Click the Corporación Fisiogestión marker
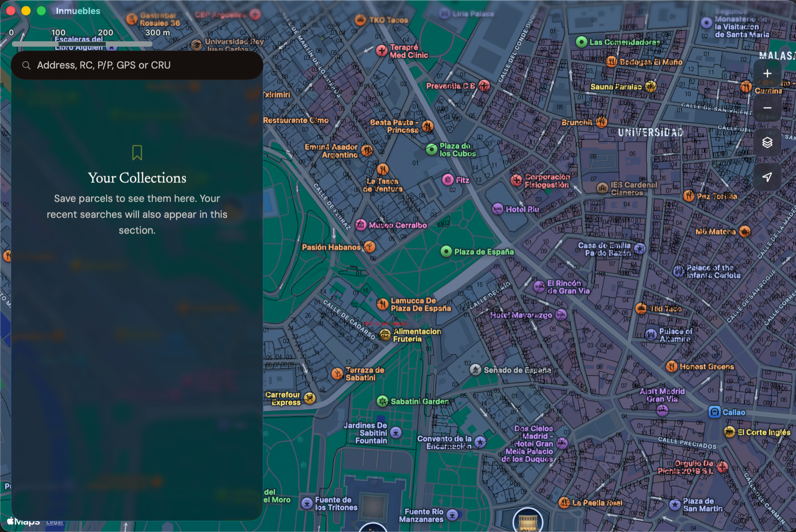This screenshot has width=796, height=532. pos(516,180)
